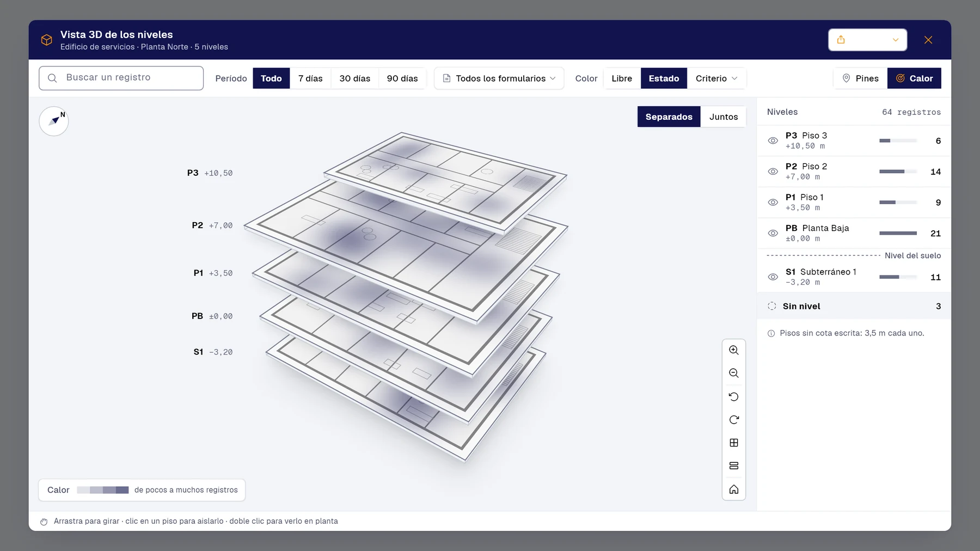The width and height of the screenshot is (980, 551).
Task: Reset view with the home icon
Action: [734, 489]
